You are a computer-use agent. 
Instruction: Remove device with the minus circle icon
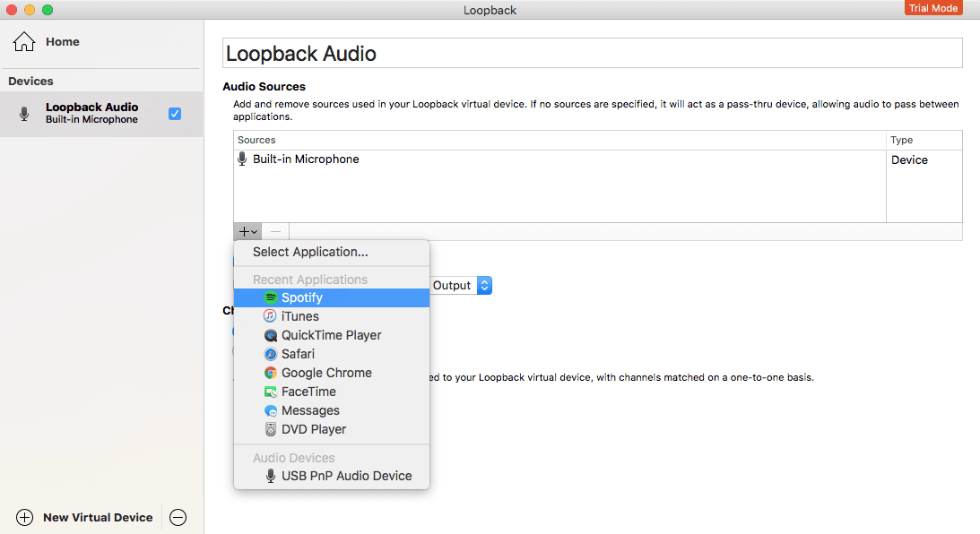pos(178,517)
